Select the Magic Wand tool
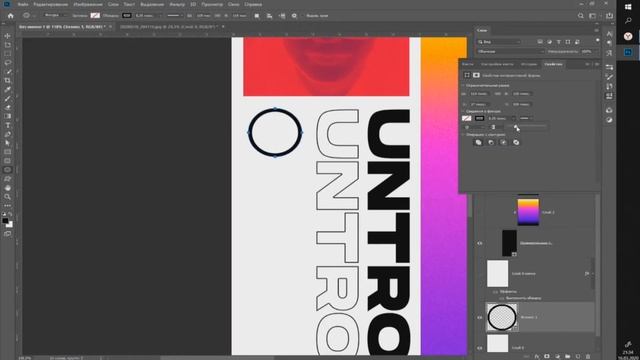Viewport: 640px width, 360px height. (7, 72)
